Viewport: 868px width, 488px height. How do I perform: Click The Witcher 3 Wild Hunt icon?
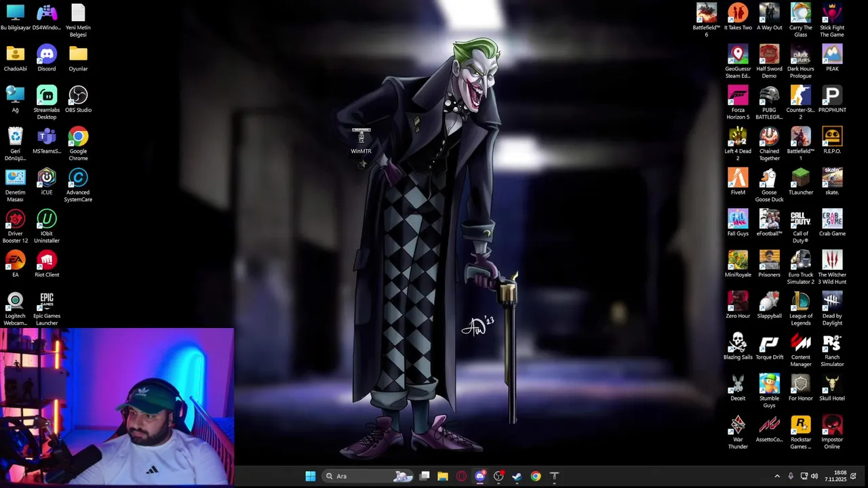[x=832, y=268]
